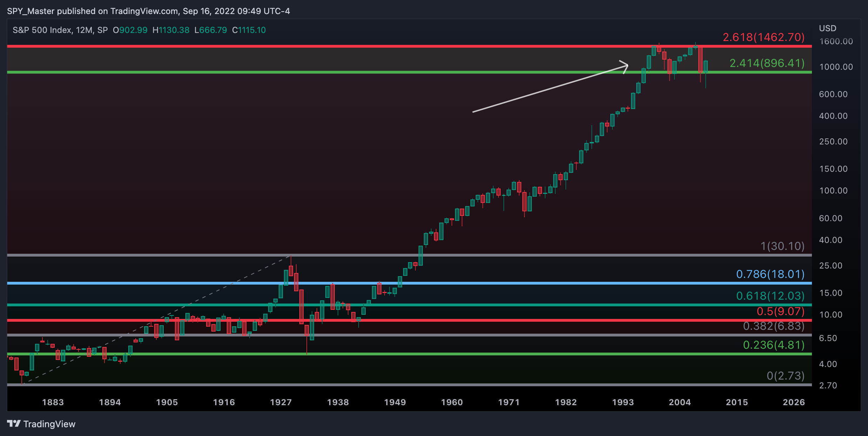Click the TradingView logo icon at bottom
This screenshot has height=436, width=868.
(14, 424)
